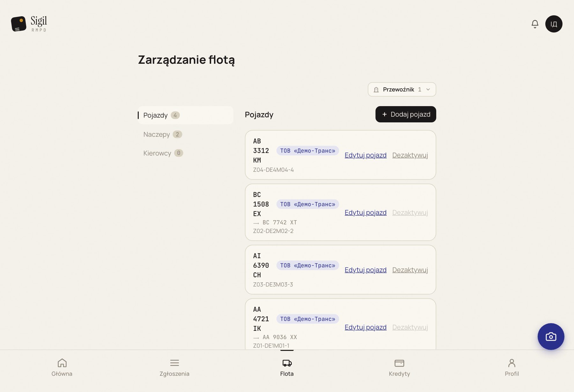Switch to the Kierowcy section
The width and height of the screenshot is (574, 392).
pyautogui.click(x=163, y=153)
